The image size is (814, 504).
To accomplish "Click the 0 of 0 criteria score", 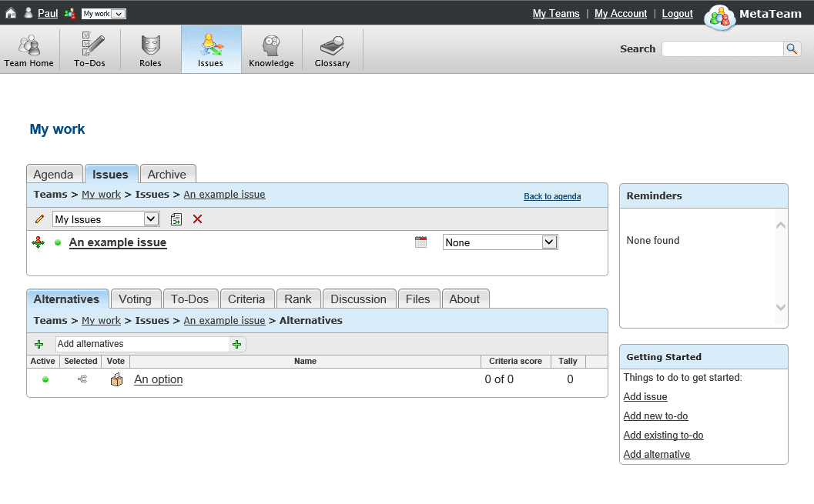I will pyautogui.click(x=499, y=379).
